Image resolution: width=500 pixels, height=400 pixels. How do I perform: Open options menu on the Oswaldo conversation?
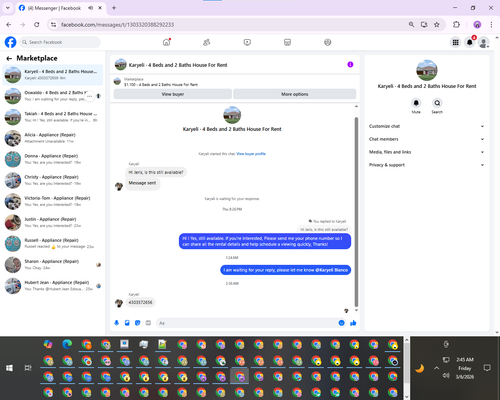tap(89, 96)
